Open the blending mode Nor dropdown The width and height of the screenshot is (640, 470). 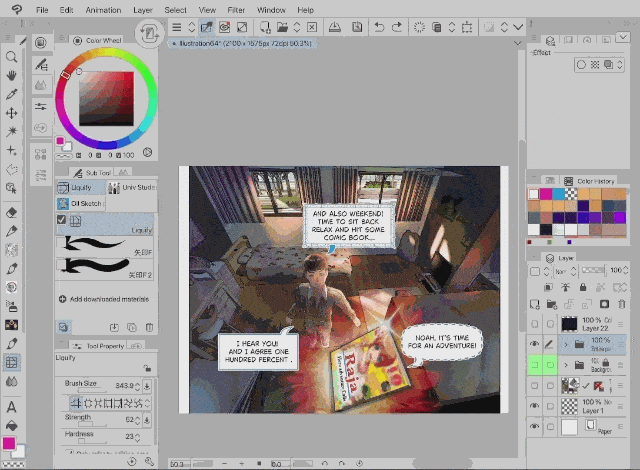click(565, 271)
